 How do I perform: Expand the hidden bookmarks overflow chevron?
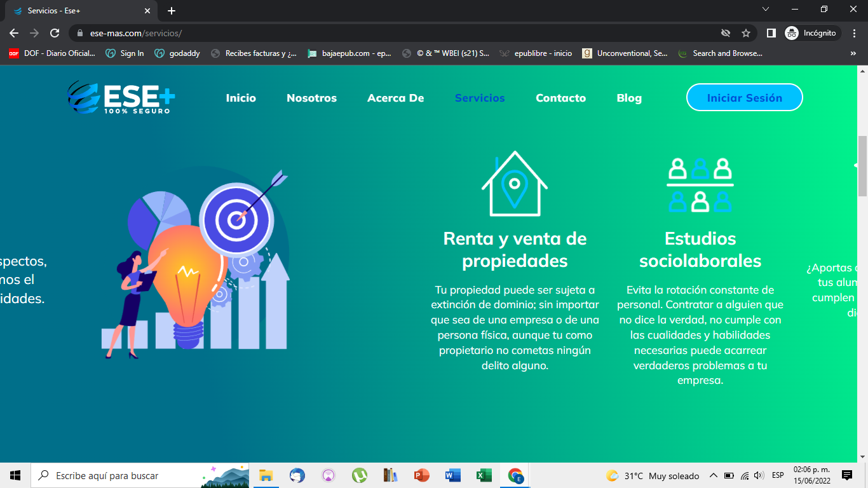(853, 53)
